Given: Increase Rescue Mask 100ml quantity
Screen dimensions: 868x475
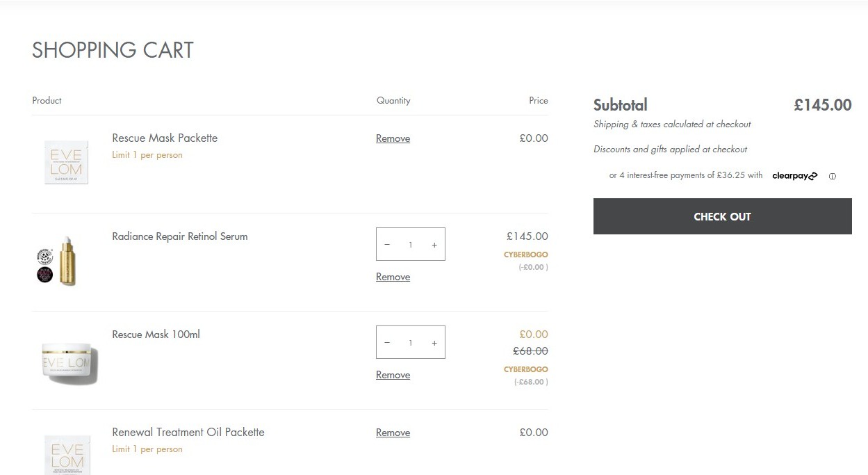Looking at the screenshot, I should (x=434, y=343).
